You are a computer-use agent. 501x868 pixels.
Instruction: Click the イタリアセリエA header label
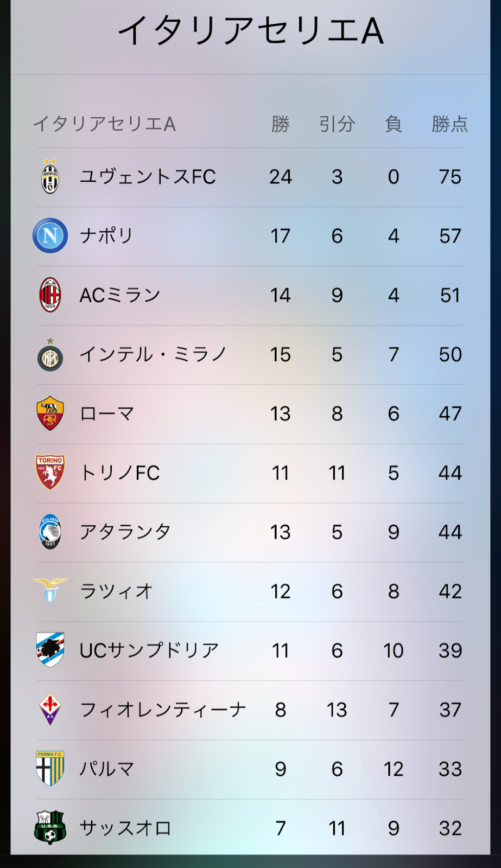tap(104, 124)
